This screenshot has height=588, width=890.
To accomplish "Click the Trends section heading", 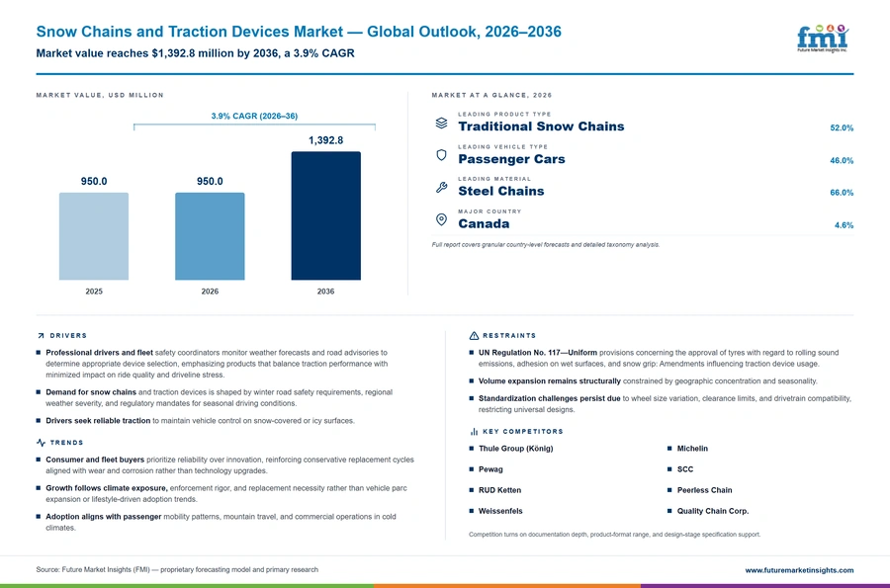I will (66, 443).
